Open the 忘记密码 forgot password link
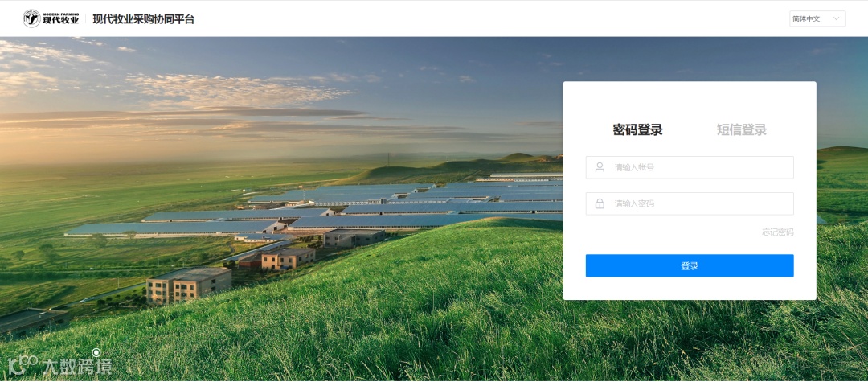Screen dimensions: 868x382 tap(778, 232)
